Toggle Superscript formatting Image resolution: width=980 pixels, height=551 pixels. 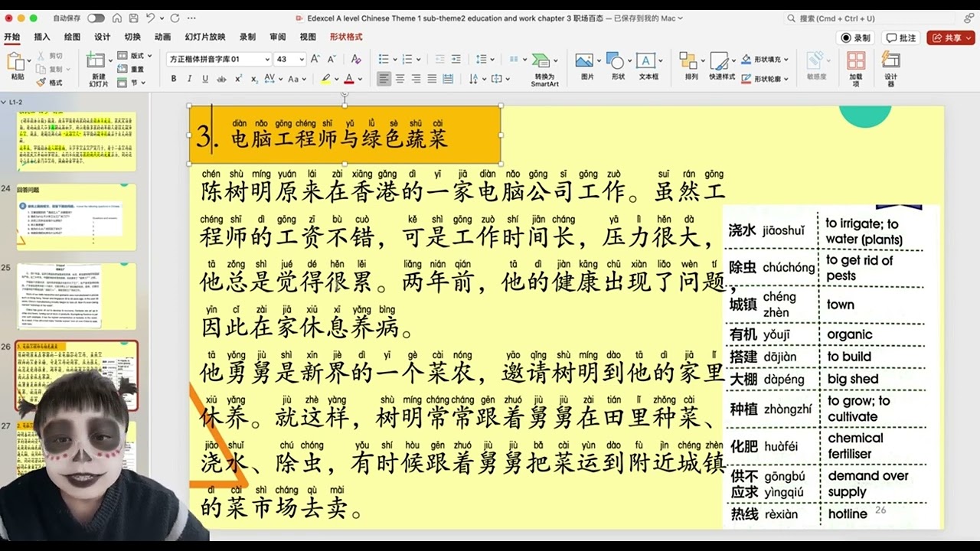click(238, 79)
